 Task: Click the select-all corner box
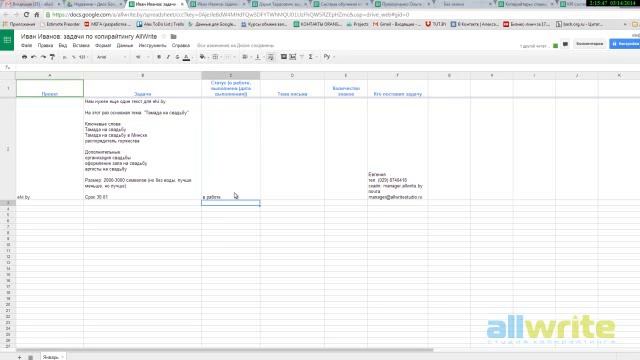pos(8,76)
